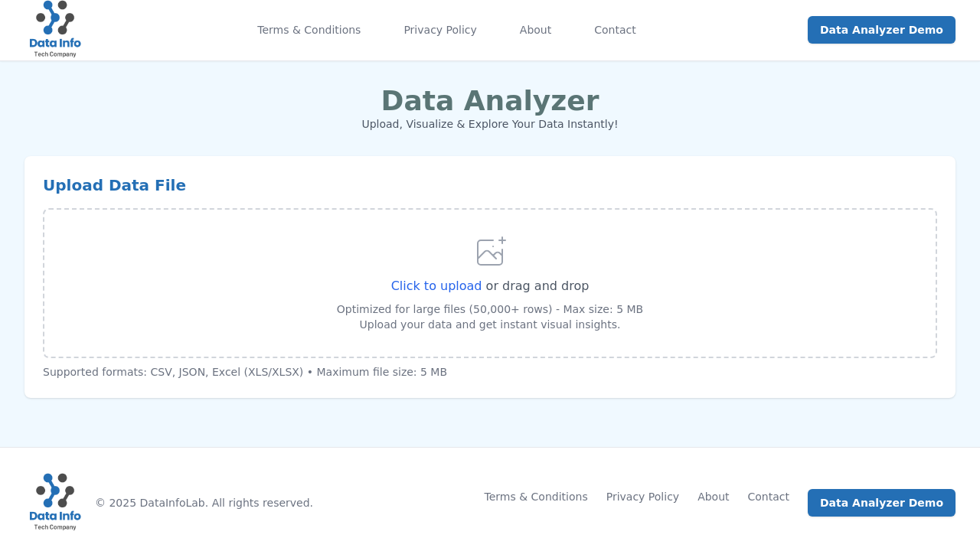Open Contact page from header menu
Image resolution: width=980 pixels, height=551 pixels.
(x=616, y=29)
